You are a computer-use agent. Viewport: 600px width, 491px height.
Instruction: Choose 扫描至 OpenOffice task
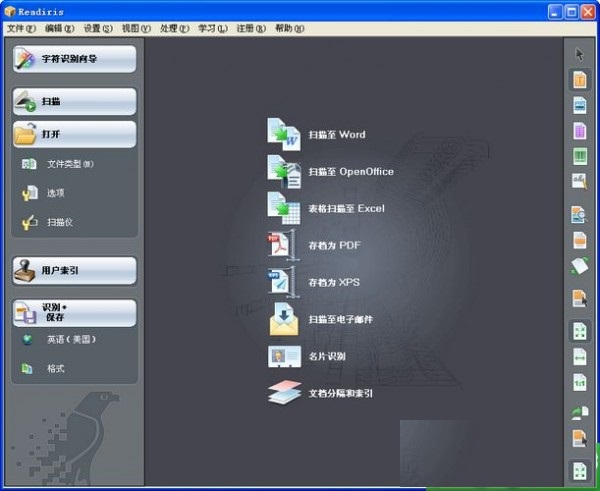330,171
